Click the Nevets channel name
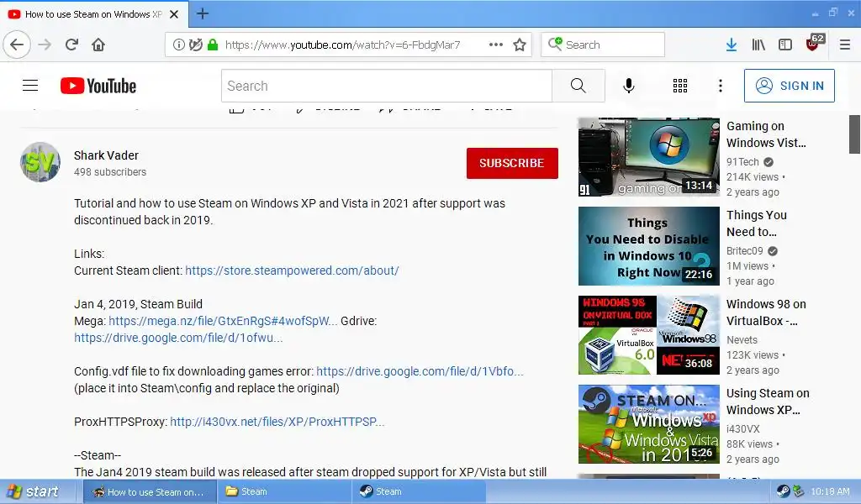Viewport: 861px width, 504px height. pyautogui.click(x=742, y=340)
